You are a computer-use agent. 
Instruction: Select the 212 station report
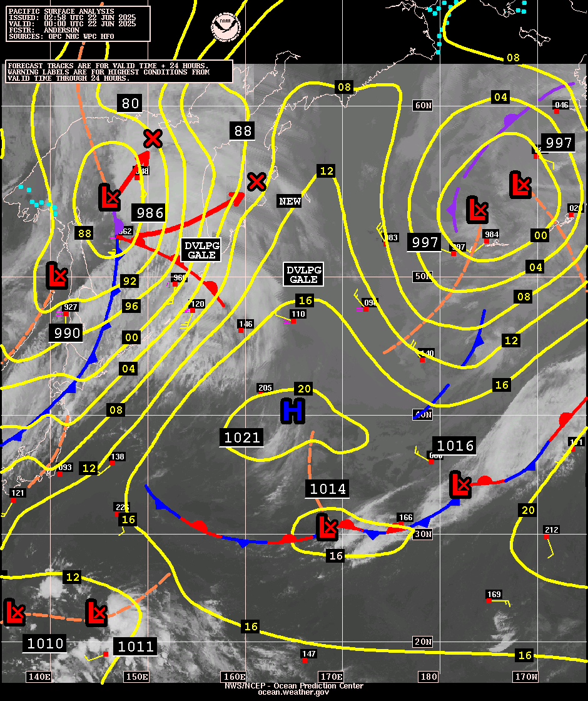click(551, 530)
